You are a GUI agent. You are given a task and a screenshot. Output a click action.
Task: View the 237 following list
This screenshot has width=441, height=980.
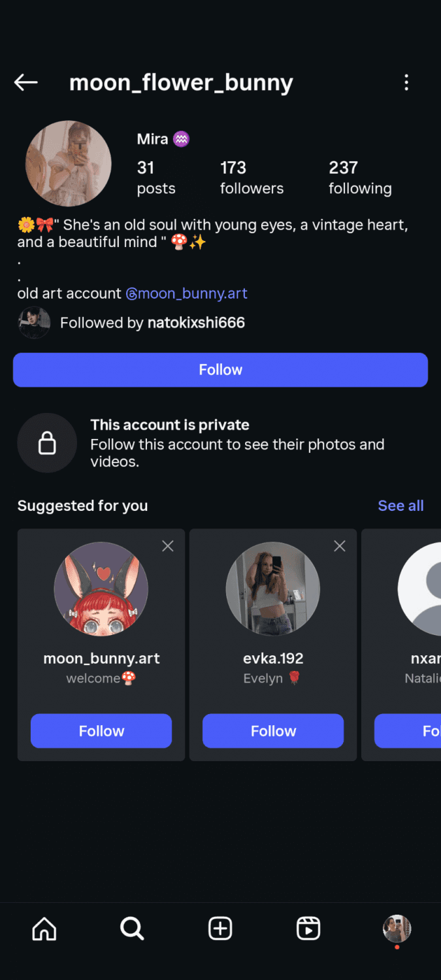tap(360, 178)
